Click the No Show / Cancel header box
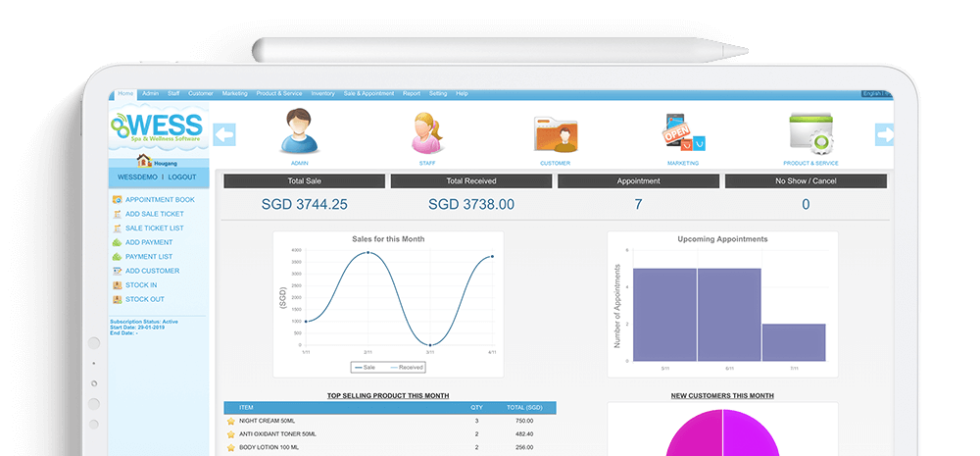The image size is (980, 456). pyautogui.click(x=806, y=180)
